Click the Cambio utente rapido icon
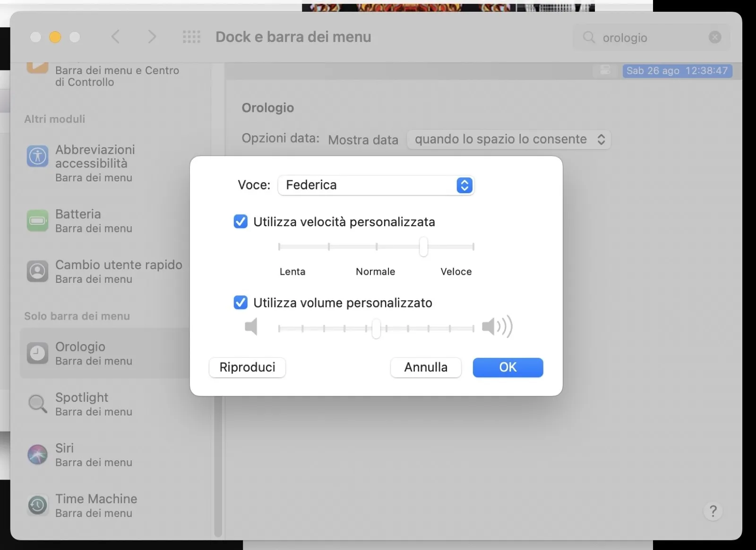 37,271
